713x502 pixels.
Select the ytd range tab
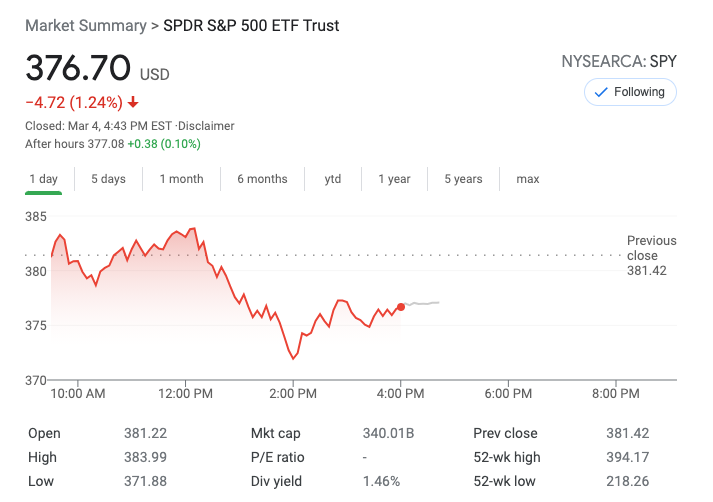[333, 179]
